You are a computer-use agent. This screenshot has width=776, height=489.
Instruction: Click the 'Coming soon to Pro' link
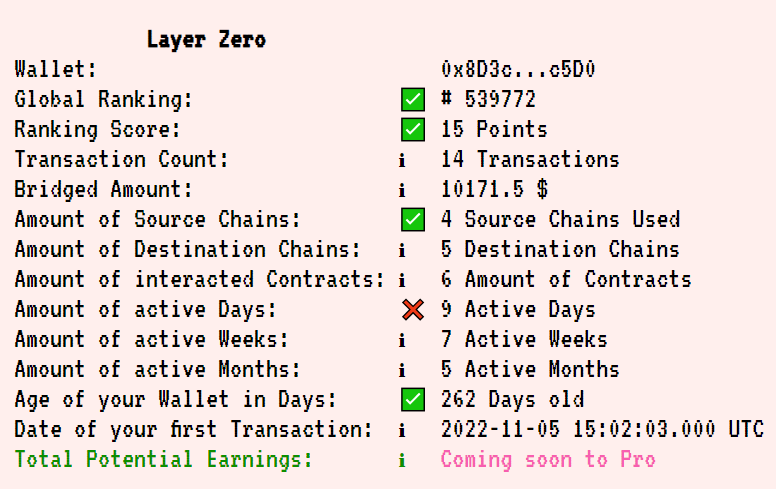(x=548, y=460)
